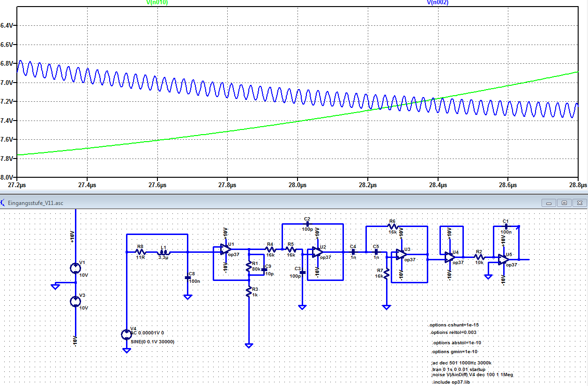Screen dimensions: 588x386
Task: Click the 28.8µs time axis label
Action: (578, 185)
